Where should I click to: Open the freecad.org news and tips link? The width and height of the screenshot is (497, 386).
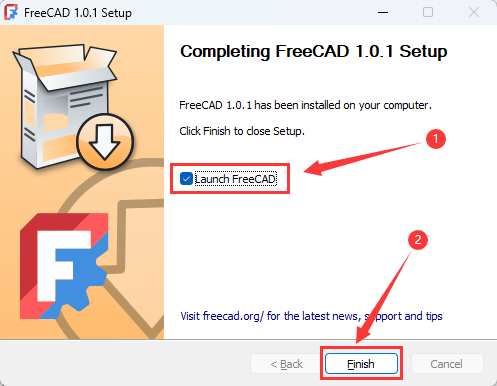point(311,316)
